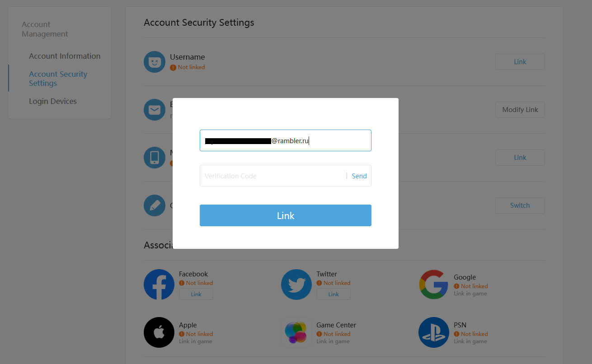Click the Switch button on the right
The image size is (592, 364).
pyautogui.click(x=520, y=205)
